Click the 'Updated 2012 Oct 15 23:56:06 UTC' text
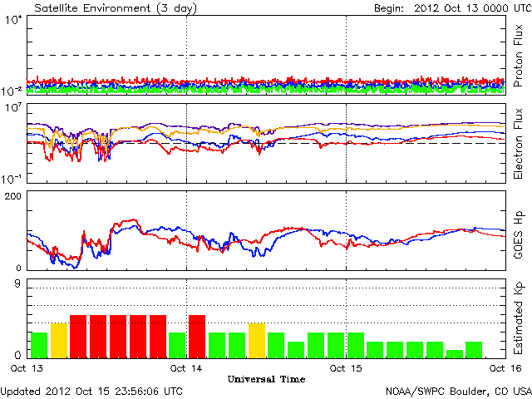Image resolution: width=532 pixels, height=399 pixels. tap(91, 392)
